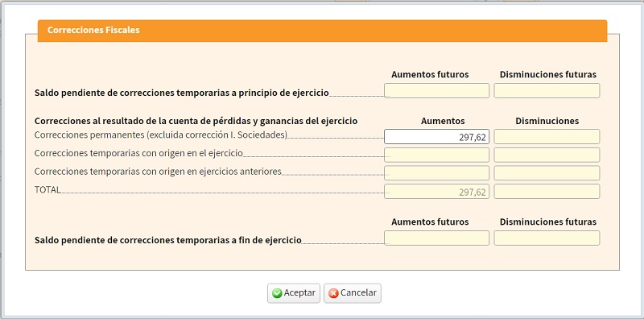Click the Saldo pendiente a fin de ejercicio label
Screen dimensions: 644x319
[168, 240]
